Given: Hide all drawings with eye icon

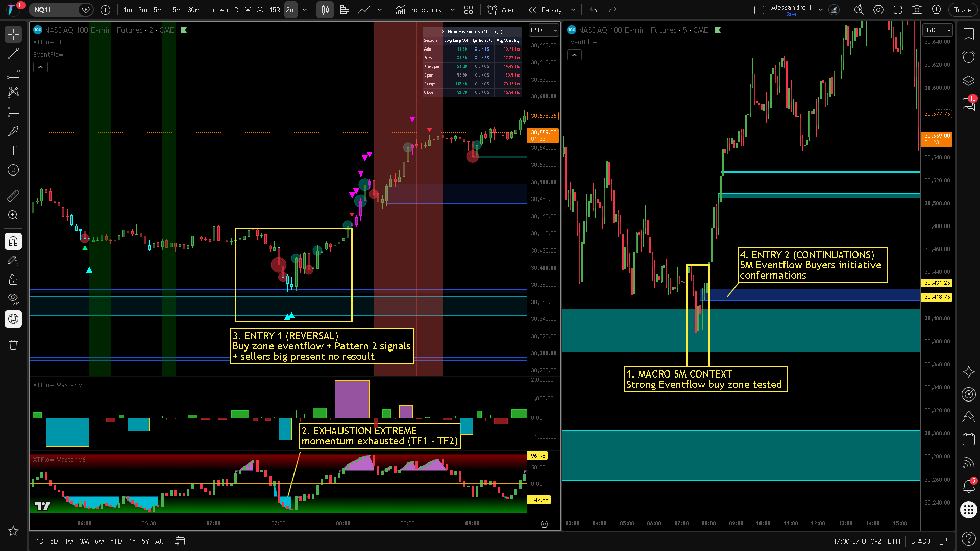Looking at the screenshot, I should pyautogui.click(x=13, y=298).
